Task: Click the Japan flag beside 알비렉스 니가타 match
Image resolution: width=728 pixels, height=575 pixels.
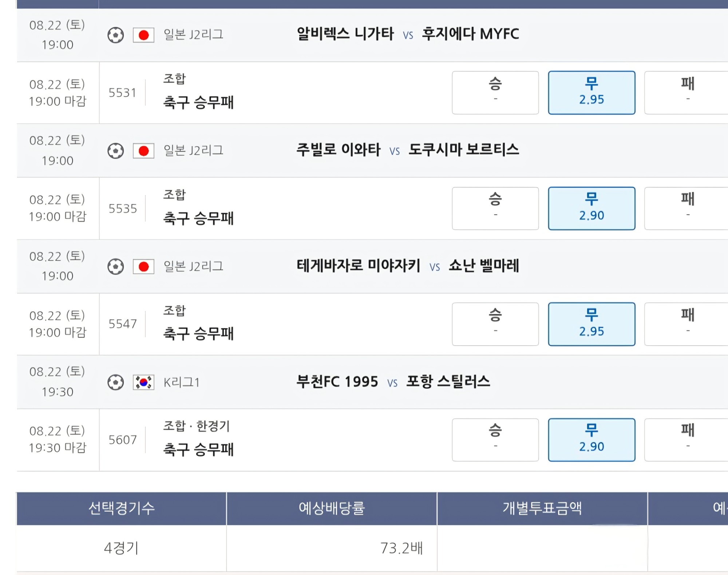Action: point(143,35)
